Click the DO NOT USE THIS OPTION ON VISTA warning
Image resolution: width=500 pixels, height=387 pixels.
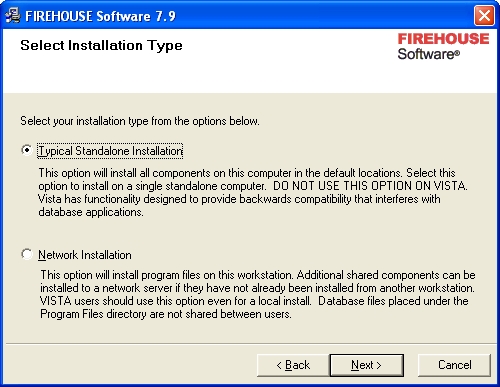[370, 186]
